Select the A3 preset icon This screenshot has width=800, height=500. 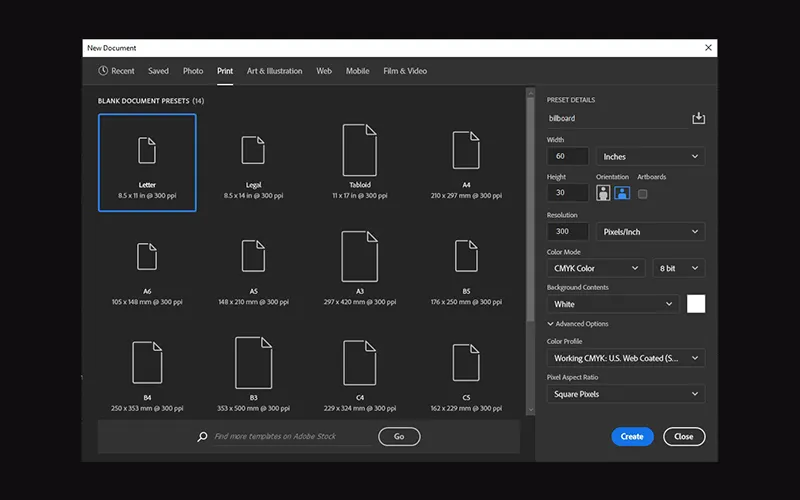[360, 256]
